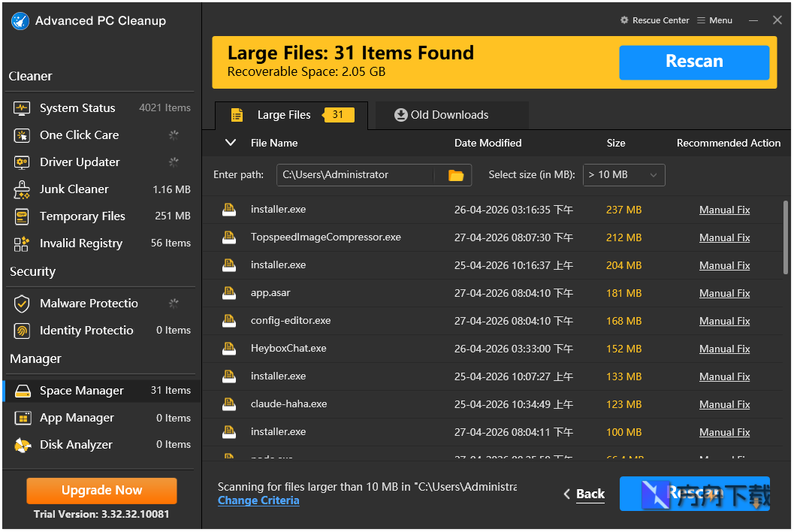
Task: Sort by the Date Modified column header
Action: click(488, 144)
